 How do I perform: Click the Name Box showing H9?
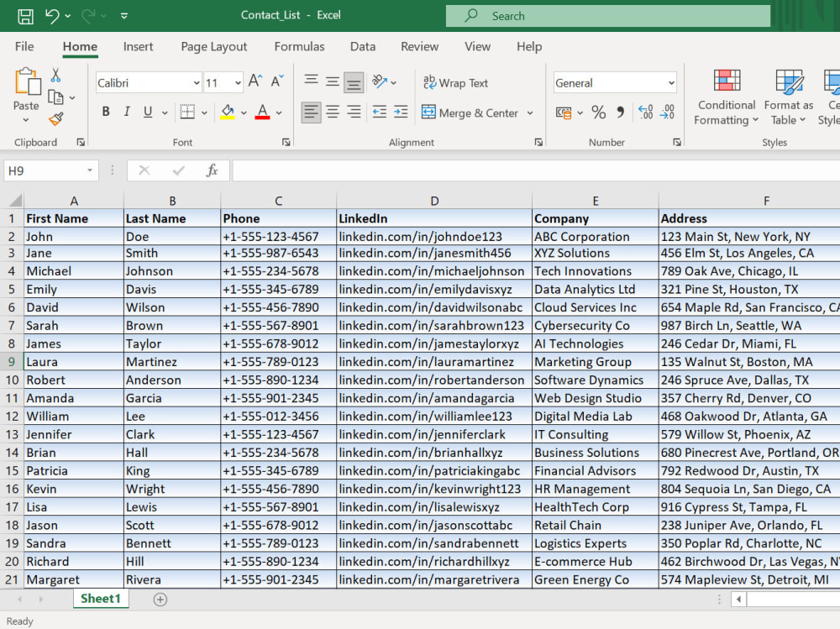coord(51,170)
